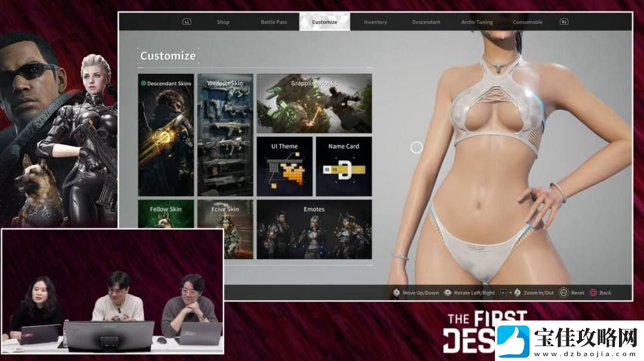Open the Descendant Skins category
This screenshot has height=361, width=644.
[x=166, y=135]
